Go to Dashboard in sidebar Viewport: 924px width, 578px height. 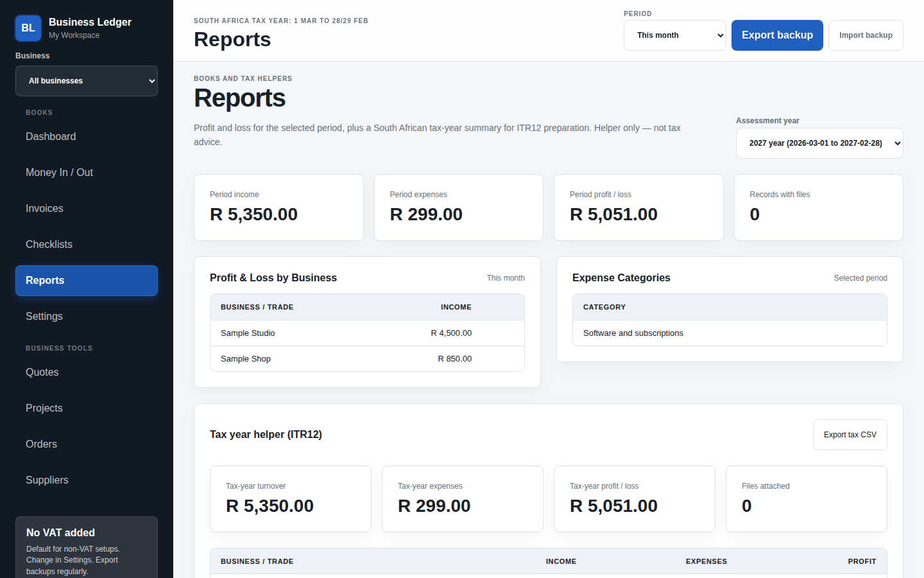pos(87,137)
